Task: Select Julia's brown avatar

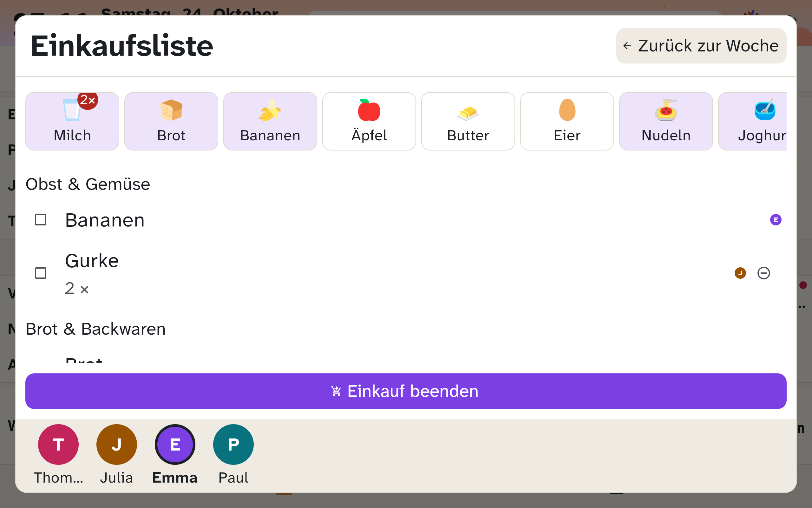Action: (x=116, y=444)
